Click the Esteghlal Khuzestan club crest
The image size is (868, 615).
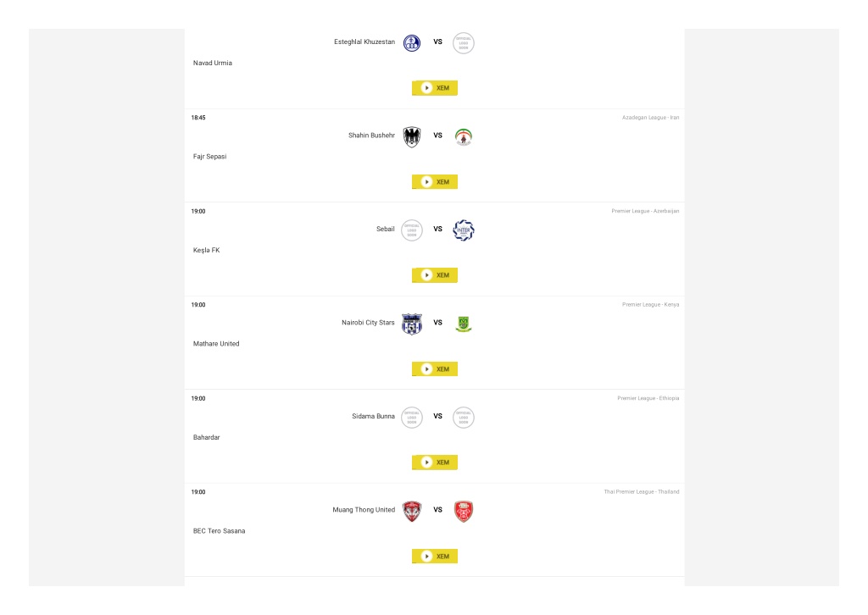click(x=411, y=42)
